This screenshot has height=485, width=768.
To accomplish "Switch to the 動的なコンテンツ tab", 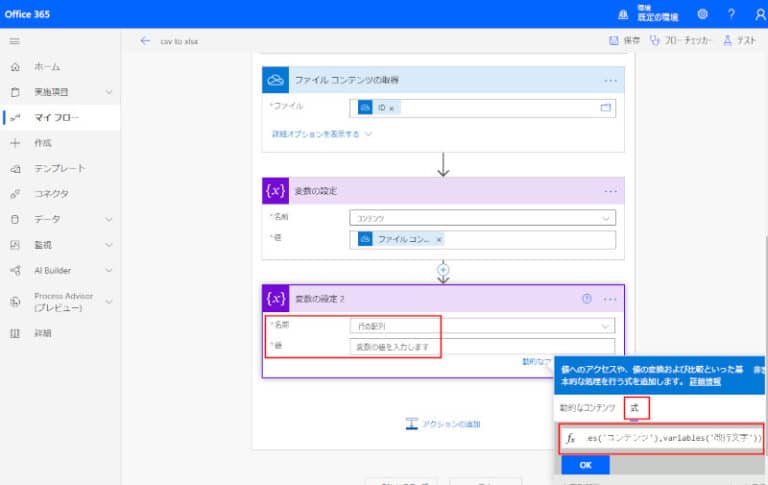I will tap(586, 408).
